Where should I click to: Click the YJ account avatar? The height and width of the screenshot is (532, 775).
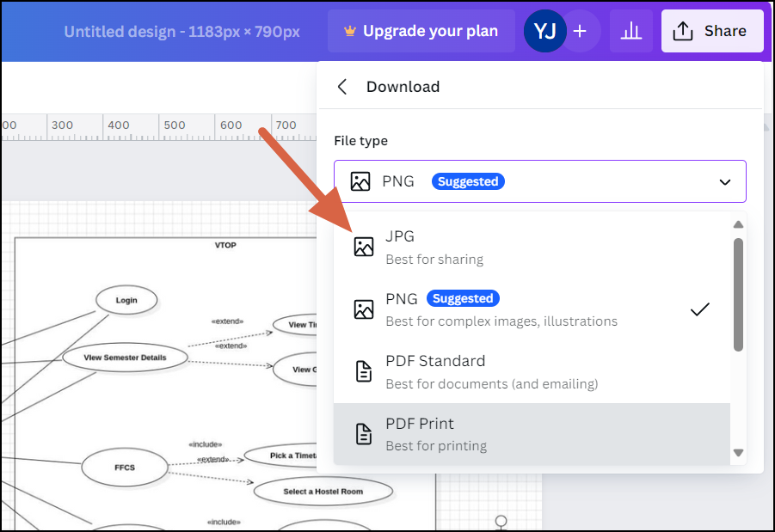pos(544,30)
